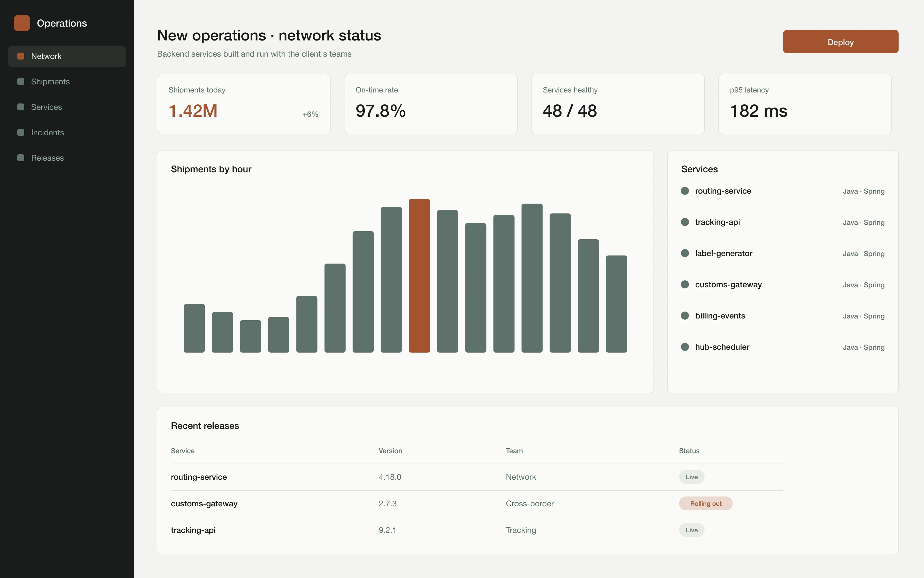Screen dimensions: 924x578
Task: Click the Rolling out status badge
Action: pos(706,503)
